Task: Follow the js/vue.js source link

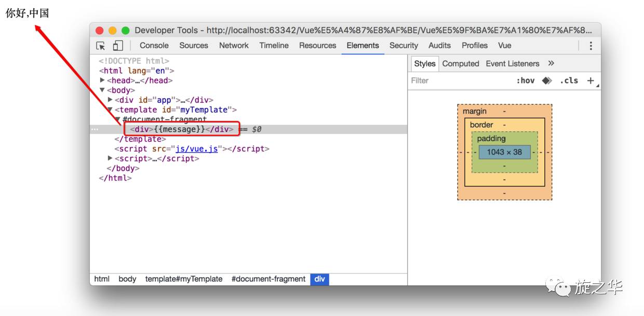Action: (197, 149)
